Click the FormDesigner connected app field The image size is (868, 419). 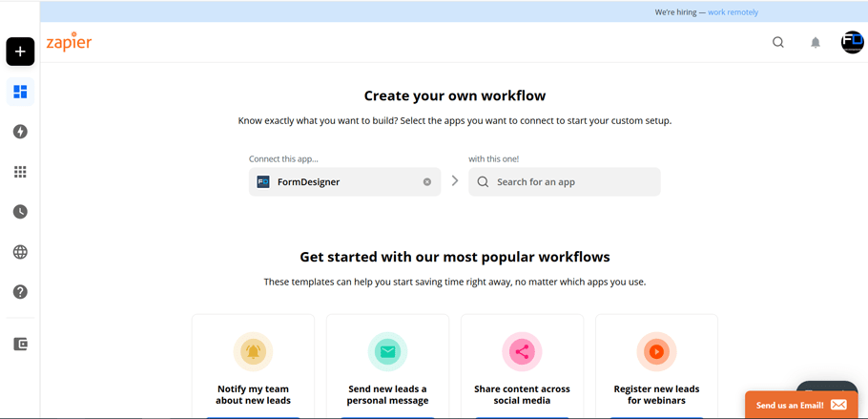point(345,181)
